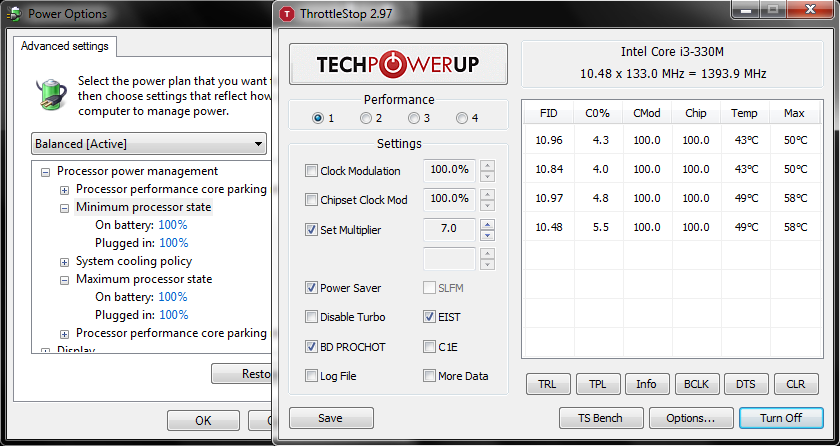Click the Power Options title bar icon

tap(14, 14)
